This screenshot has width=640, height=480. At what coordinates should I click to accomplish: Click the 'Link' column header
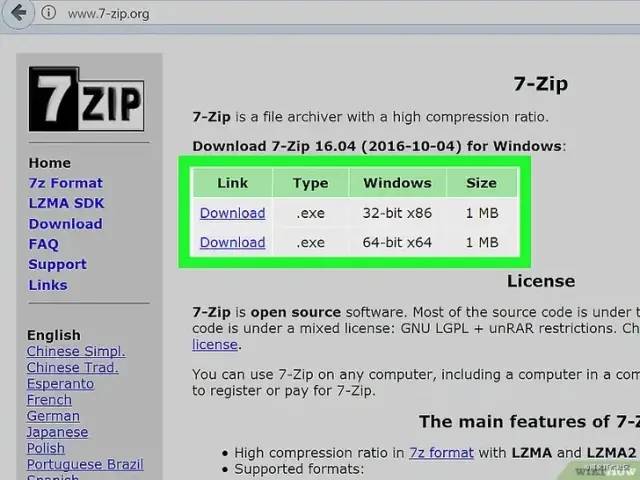pyautogui.click(x=233, y=183)
